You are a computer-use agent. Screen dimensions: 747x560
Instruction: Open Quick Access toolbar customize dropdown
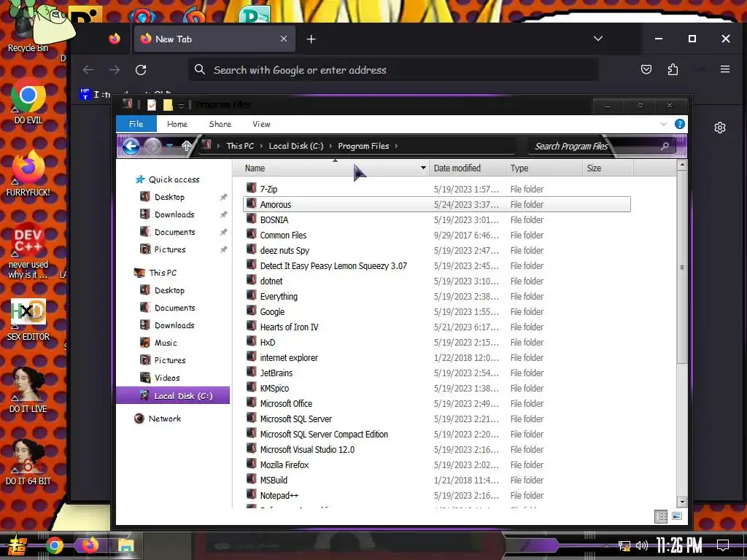(181, 105)
